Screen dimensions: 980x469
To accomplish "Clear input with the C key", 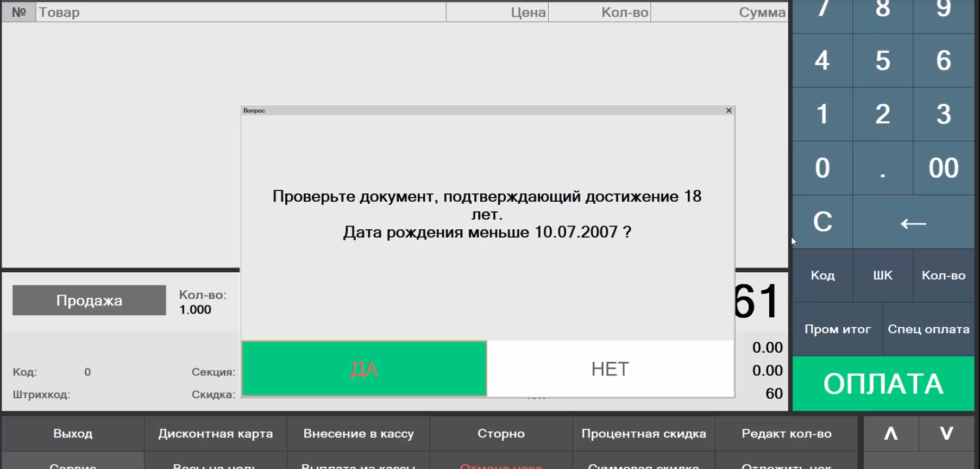I will click(822, 222).
